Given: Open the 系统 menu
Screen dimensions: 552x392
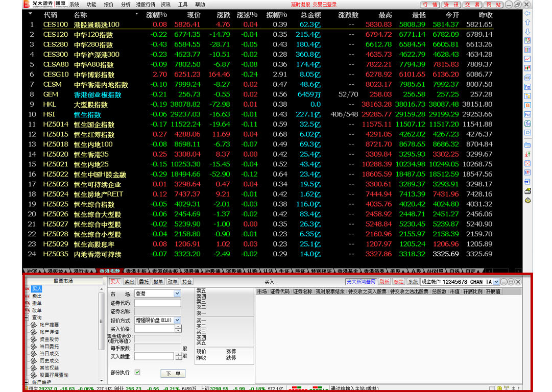Looking at the screenshot, I should (x=74, y=5).
